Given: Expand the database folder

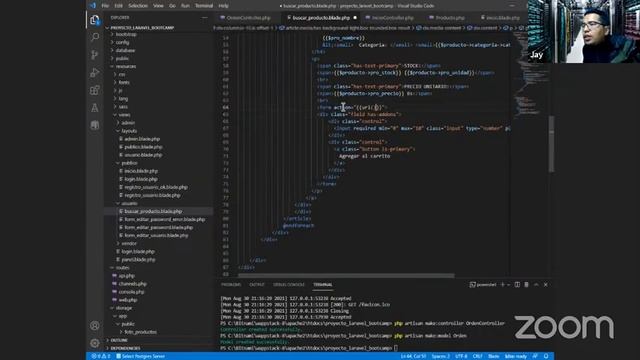Looking at the screenshot, I should coord(125,51).
